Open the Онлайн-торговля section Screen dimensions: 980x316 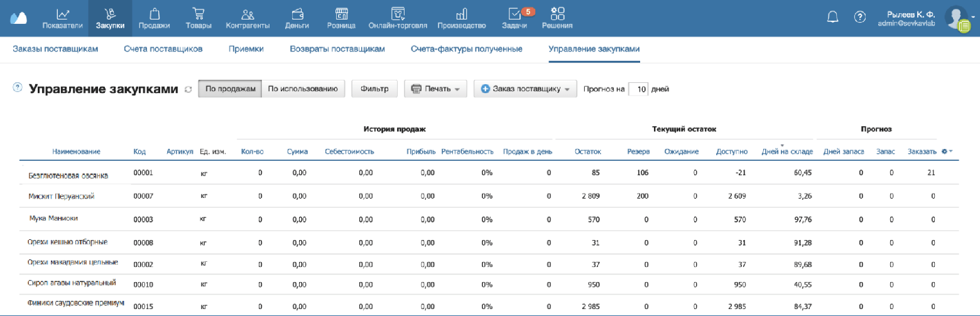[x=398, y=18]
